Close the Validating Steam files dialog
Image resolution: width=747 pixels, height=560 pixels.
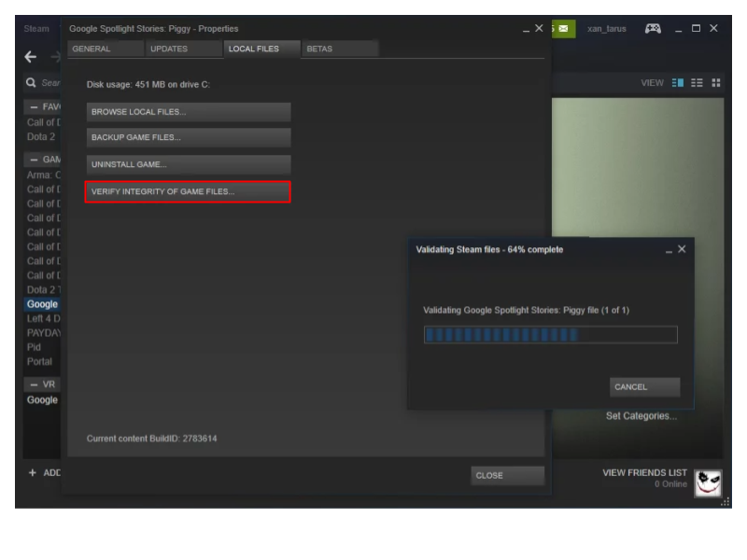(x=682, y=249)
